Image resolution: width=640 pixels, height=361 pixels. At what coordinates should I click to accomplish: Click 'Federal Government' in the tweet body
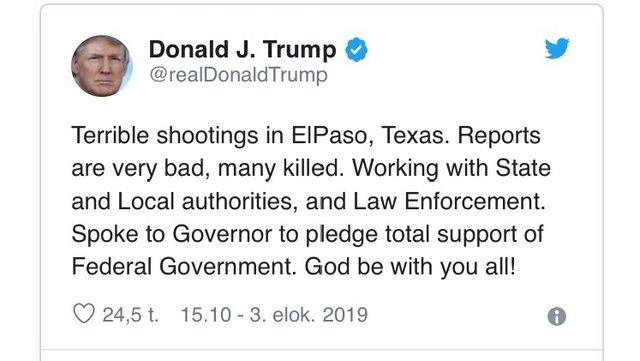182,267
